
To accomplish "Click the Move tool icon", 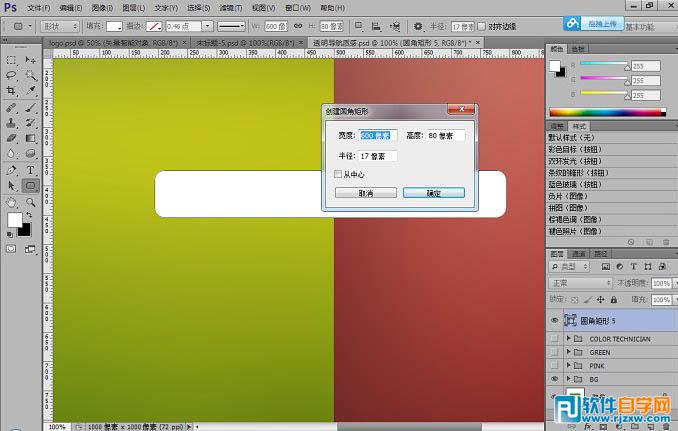I will coord(31,60).
